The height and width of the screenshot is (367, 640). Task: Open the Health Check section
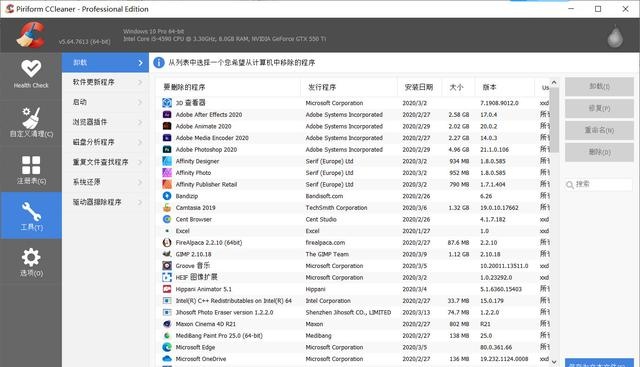[31, 75]
